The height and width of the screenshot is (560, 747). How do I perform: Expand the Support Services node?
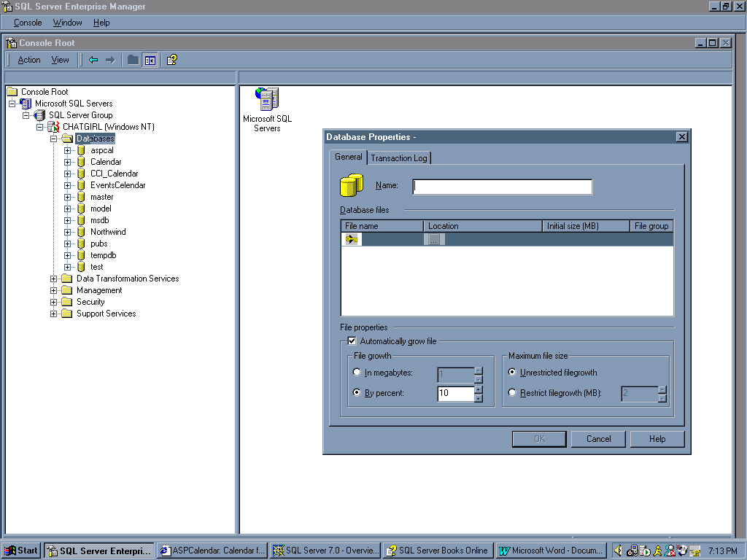(x=53, y=314)
